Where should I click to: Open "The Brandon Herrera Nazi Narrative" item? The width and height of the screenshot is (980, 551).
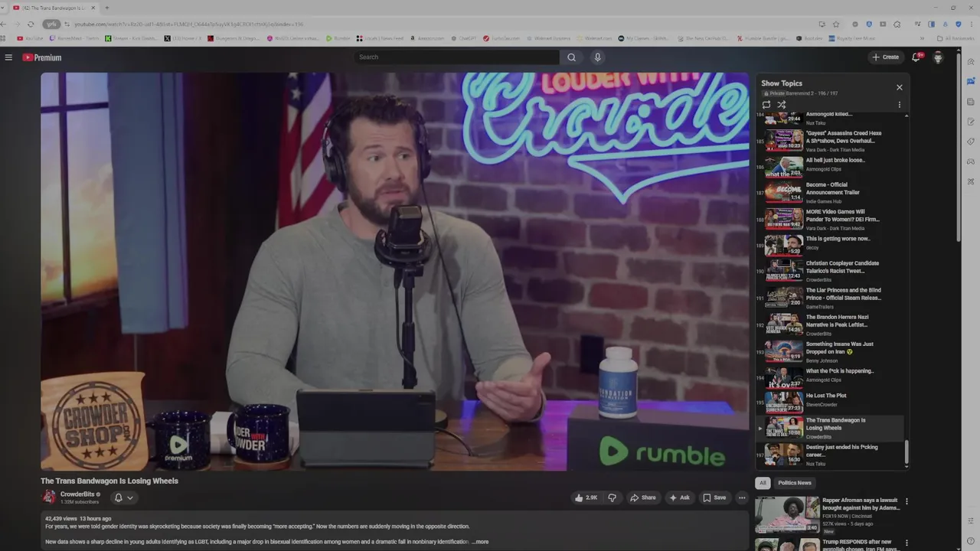831,324
